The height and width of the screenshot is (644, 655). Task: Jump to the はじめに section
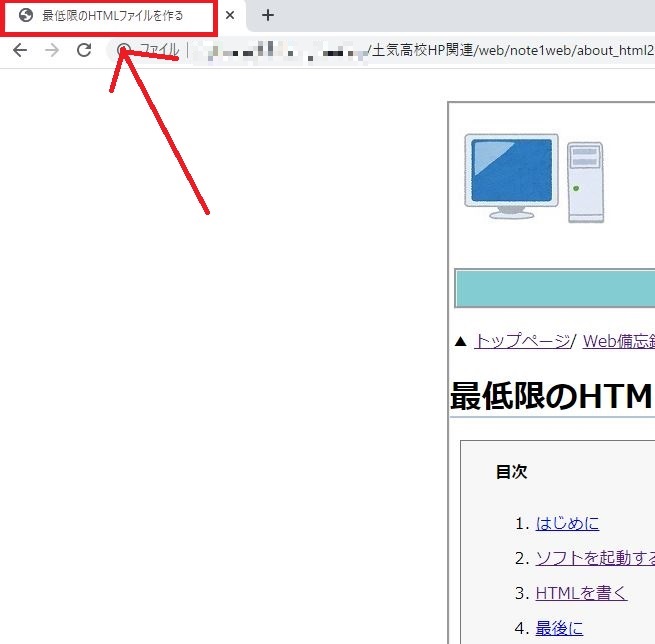click(567, 523)
